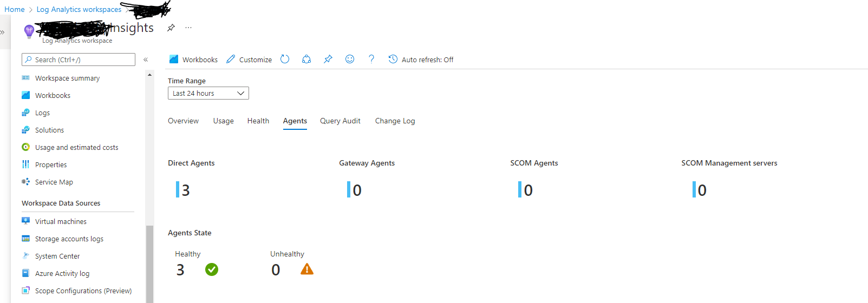Pin the workspace title with pin icon
Screen dimensions: 868x303
[x=171, y=28]
